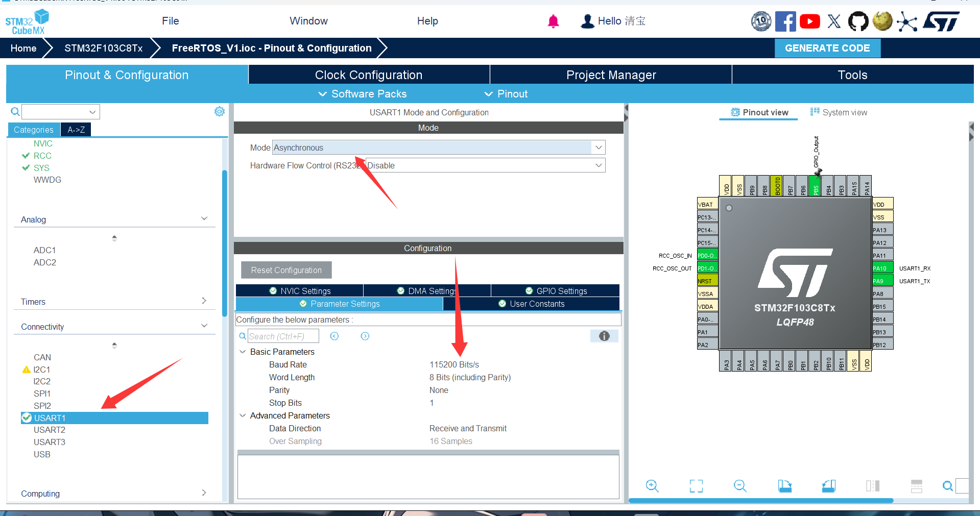This screenshot has width=980, height=516.
Task: Switch to System view
Action: [839, 112]
